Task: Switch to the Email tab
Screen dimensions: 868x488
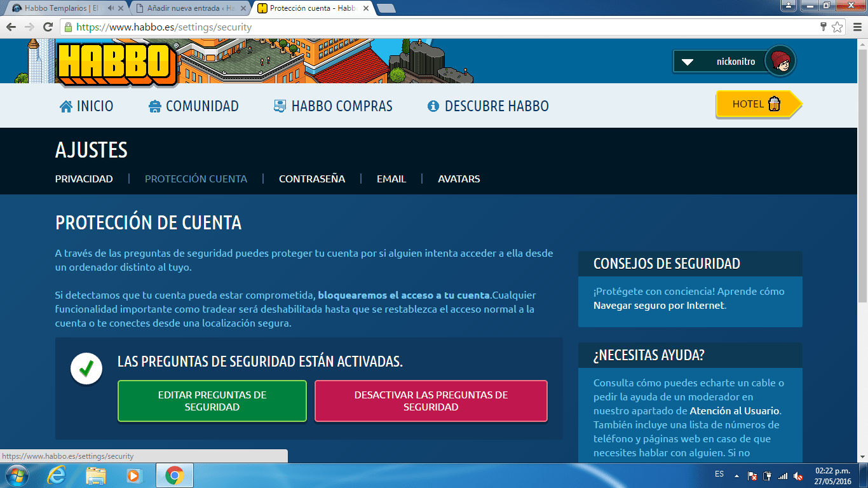Action: (x=391, y=179)
